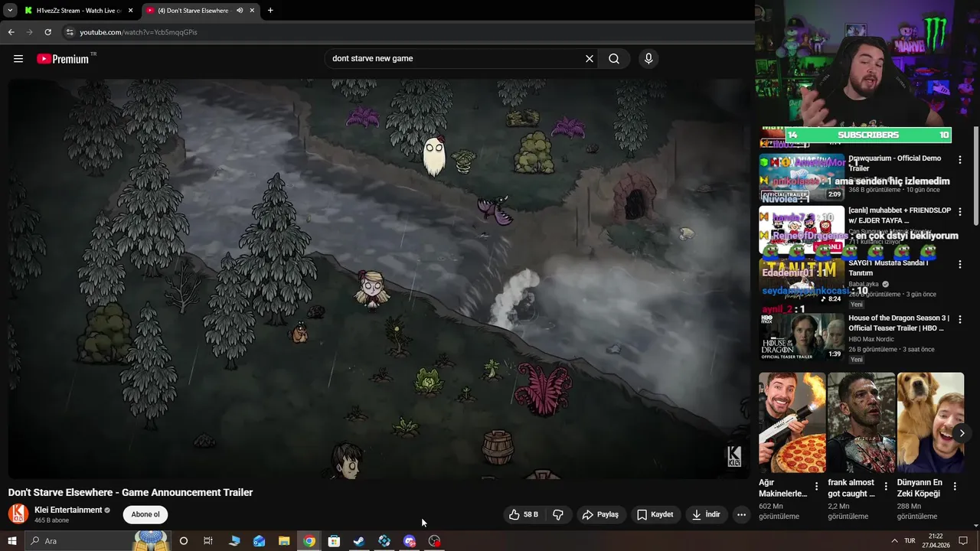
Task: View site information icon in address bar
Action: (70, 32)
